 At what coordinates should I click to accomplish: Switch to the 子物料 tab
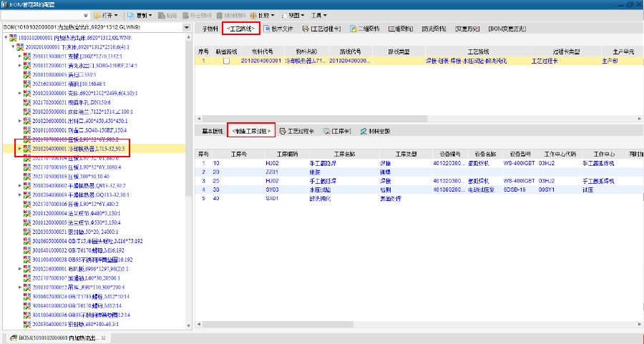coord(208,29)
